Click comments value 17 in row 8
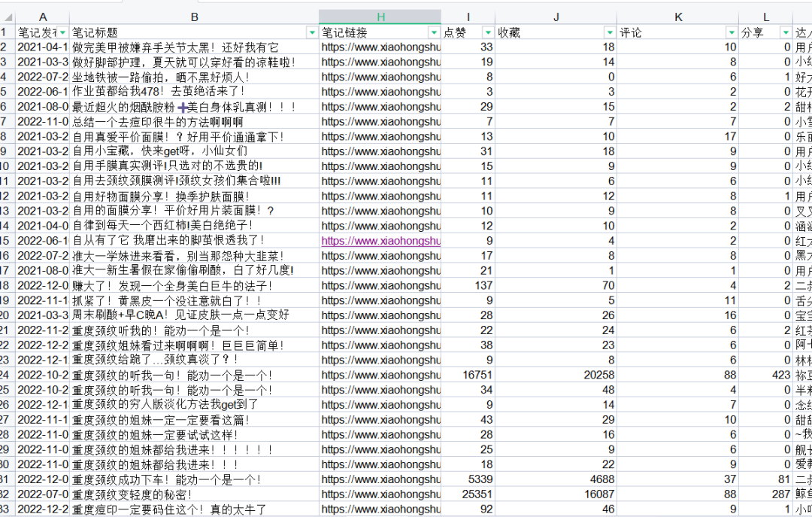Image resolution: width=812 pixels, height=517 pixels. pos(678,137)
